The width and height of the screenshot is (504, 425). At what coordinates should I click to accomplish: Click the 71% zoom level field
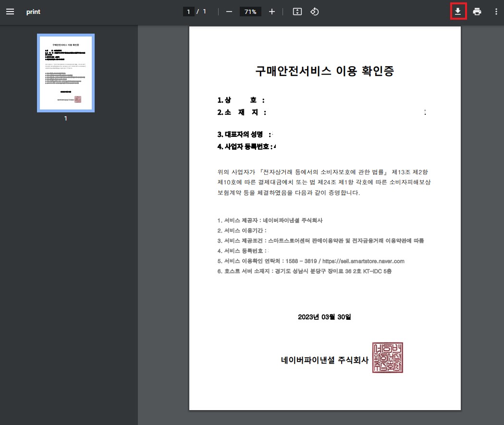tap(250, 12)
